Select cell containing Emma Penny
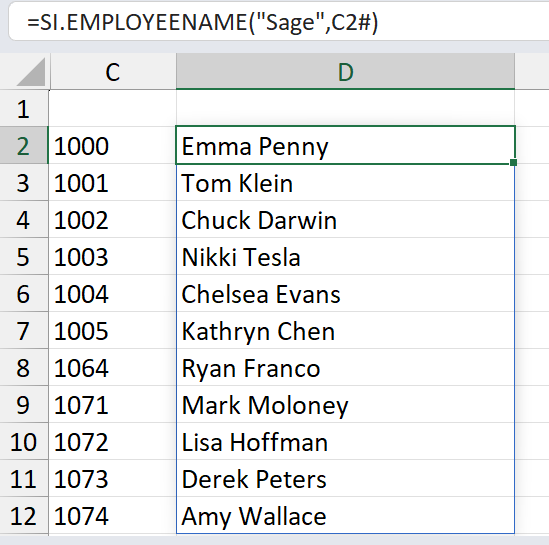Image resolution: width=549 pixels, height=545 pixels. point(346,145)
